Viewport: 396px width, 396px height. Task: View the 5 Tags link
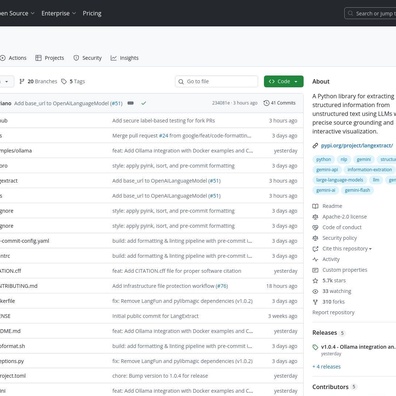pos(73,81)
